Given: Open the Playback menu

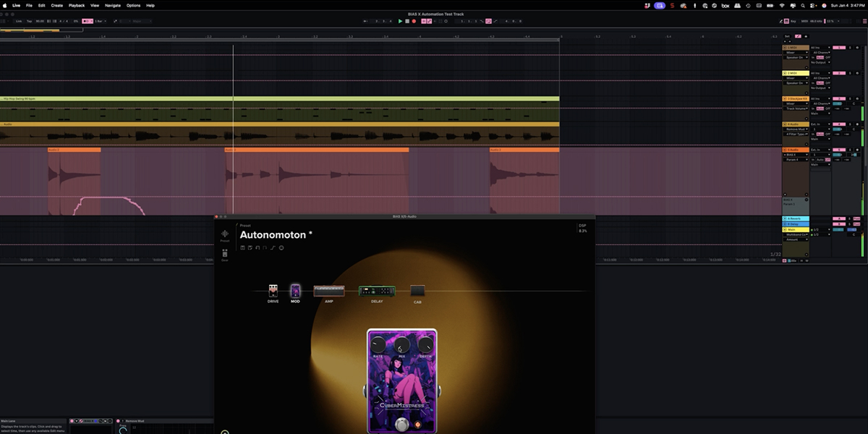Looking at the screenshot, I should pos(77,5).
